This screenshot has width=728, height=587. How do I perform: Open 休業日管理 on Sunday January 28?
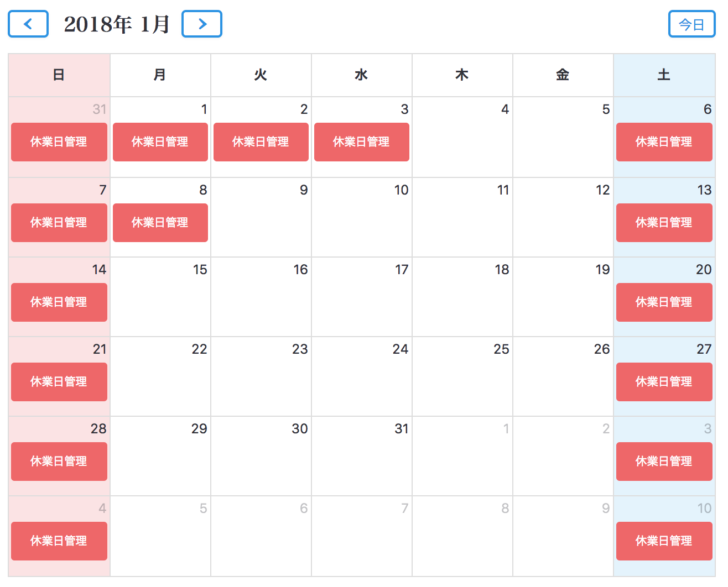[59, 462]
